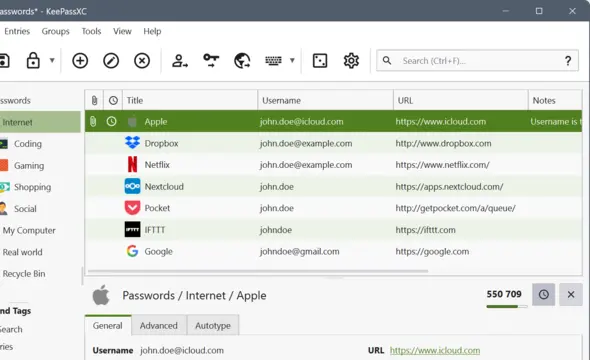Open the Help menu
Image resolution: width=590 pixels, height=360 pixels.
click(152, 31)
